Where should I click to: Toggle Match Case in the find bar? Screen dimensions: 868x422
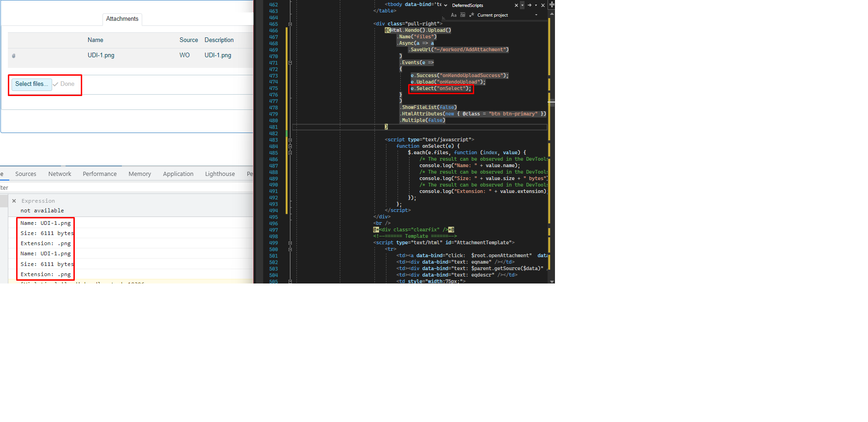(454, 15)
